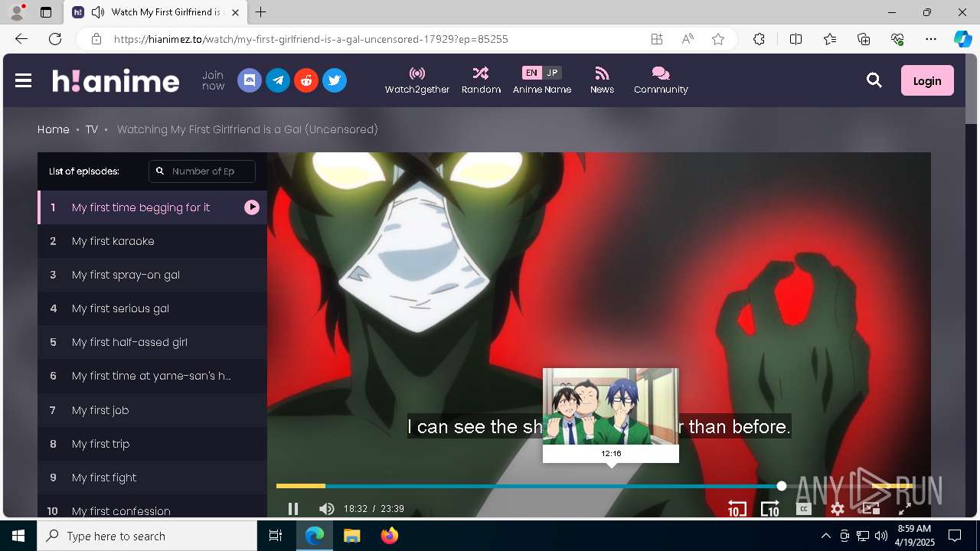This screenshot has width=980, height=551.
Task: Pause the video playback
Action: [x=293, y=509]
